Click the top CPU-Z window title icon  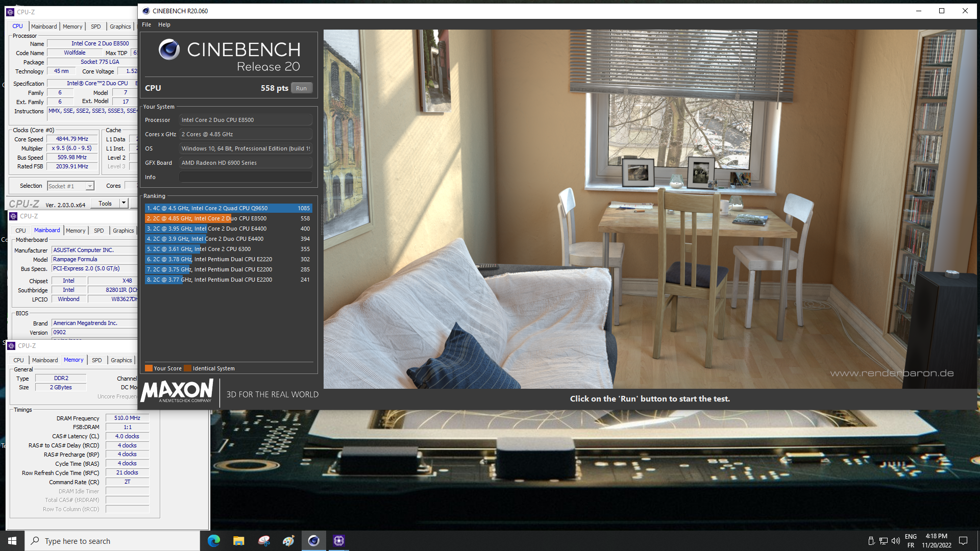10,12
